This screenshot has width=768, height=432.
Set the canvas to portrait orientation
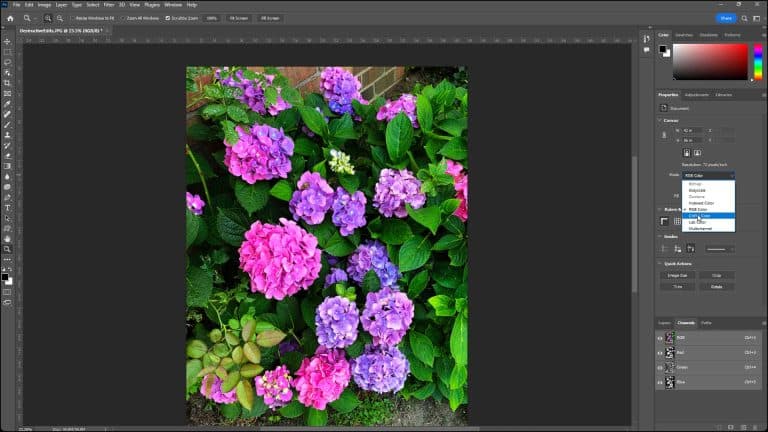click(687, 153)
